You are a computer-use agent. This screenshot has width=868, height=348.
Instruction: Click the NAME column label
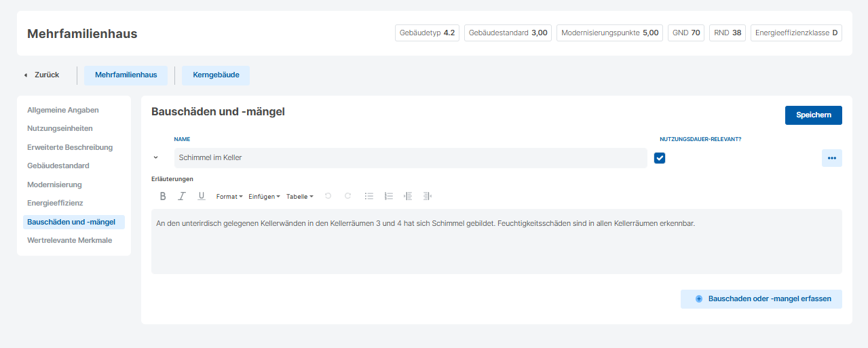click(182, 139)
